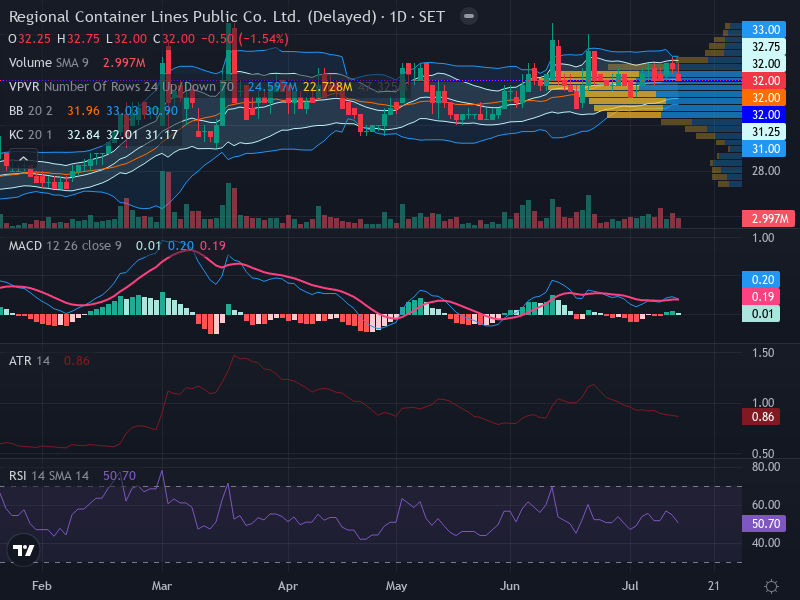The image size is (800, 600).
Task: Click the signal 0.19 pink axis label
Action: 761,296
